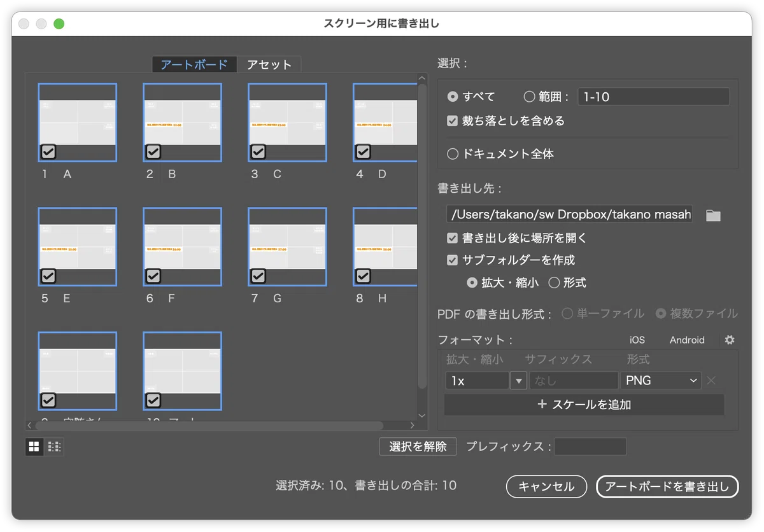Uncheck artboard 4 D checkbox
The width and height of the screenshot is (764, 532).
(x=363, y=151)
